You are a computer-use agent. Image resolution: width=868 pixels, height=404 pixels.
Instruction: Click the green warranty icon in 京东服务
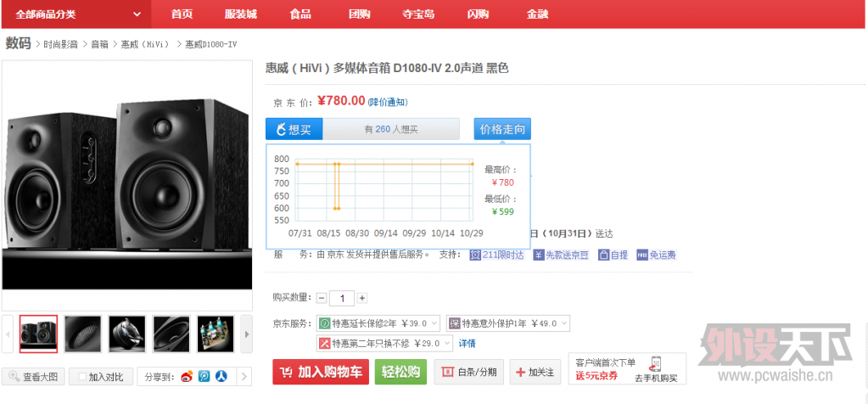tap(324, 323)
